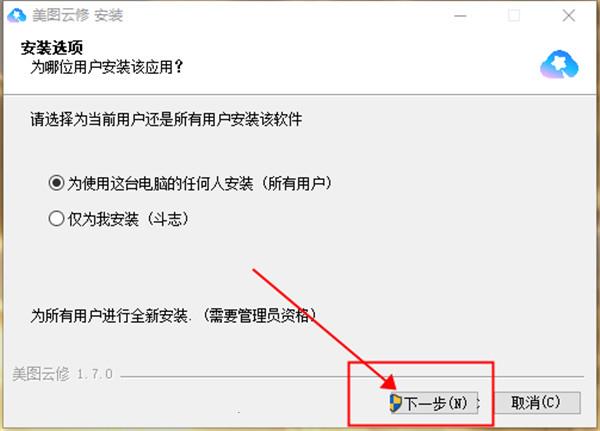
Task: Select the all-users (所有用户) radio circle
Action: coord(56,183)
